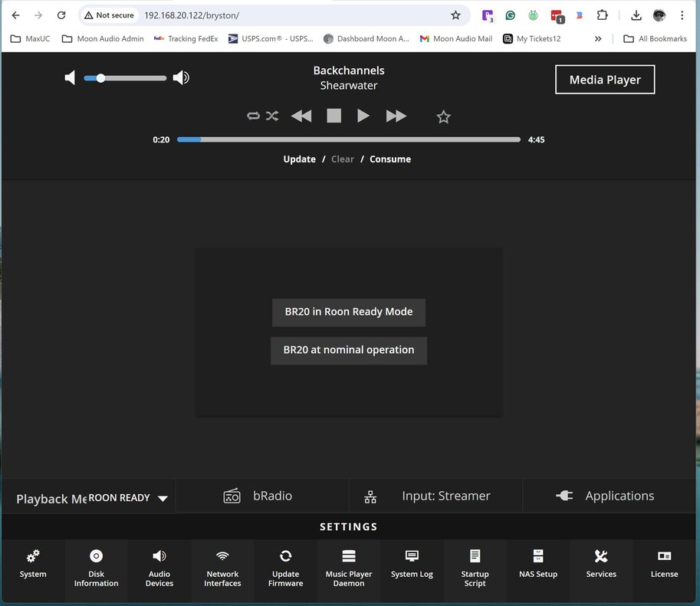Click the BR20 in Roon Ready Mode box
700x606 pixels.
(349, 312)
